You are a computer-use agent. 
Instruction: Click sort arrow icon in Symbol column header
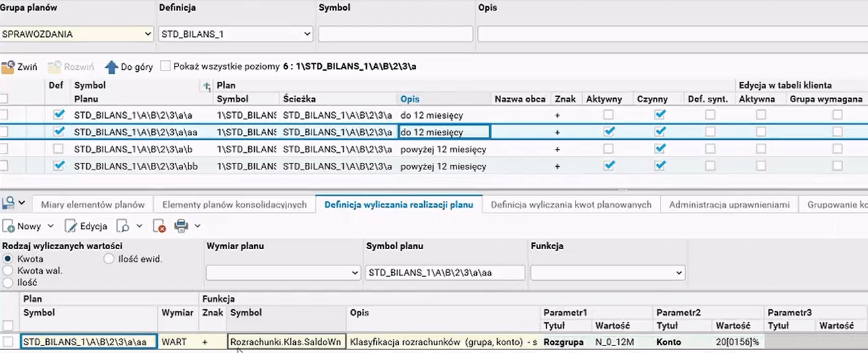(x=206, y=86)
